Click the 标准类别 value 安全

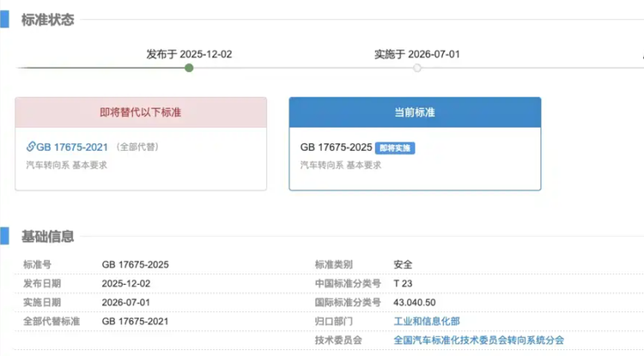point(403,264)
